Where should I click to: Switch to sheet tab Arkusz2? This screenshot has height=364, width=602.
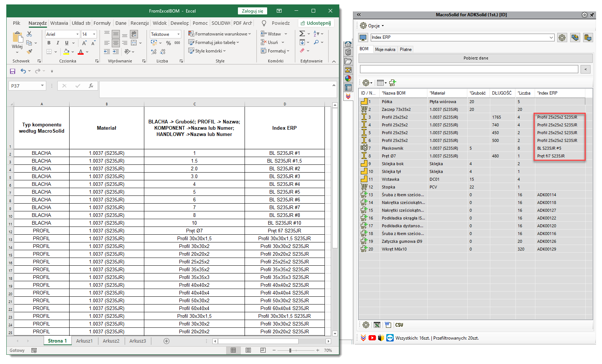point(111,341)
